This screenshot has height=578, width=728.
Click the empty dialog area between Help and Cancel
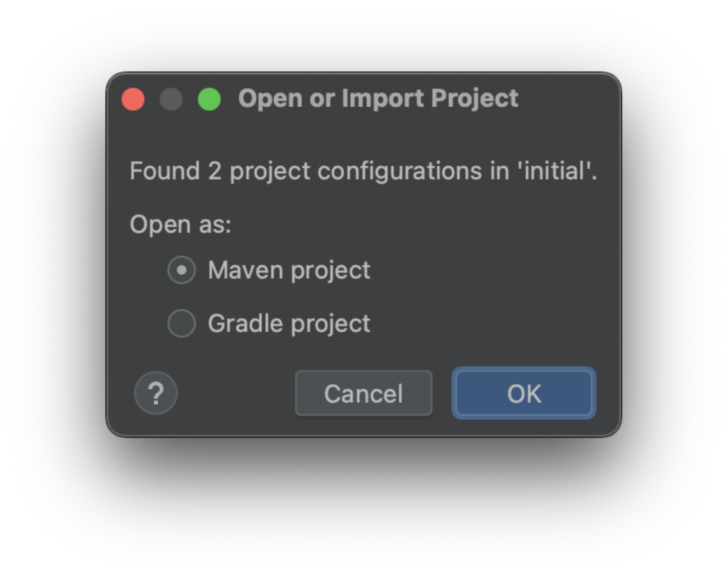pyautogui.click(x=236, y=393)
